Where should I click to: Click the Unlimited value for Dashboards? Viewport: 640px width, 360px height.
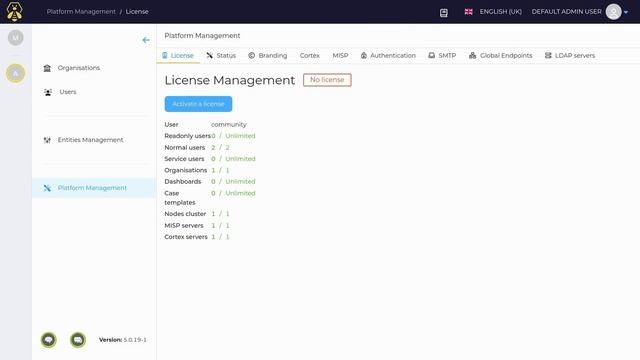pos(240,182)
